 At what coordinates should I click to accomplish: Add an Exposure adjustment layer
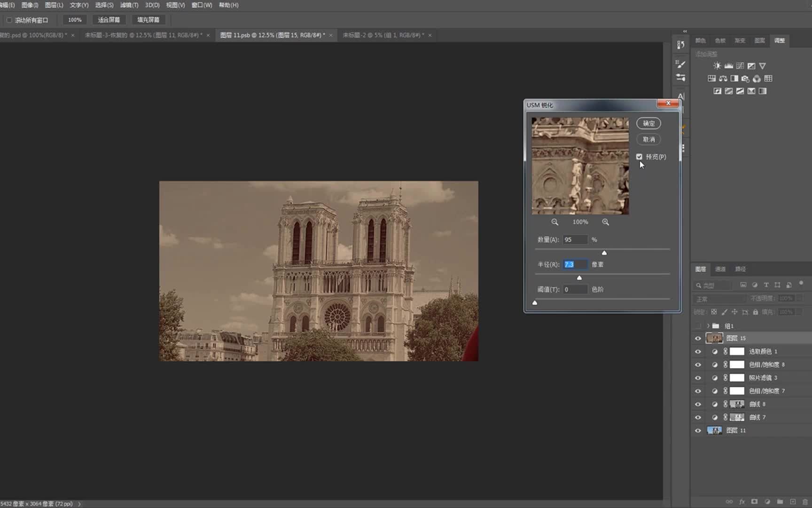point(751,66)
